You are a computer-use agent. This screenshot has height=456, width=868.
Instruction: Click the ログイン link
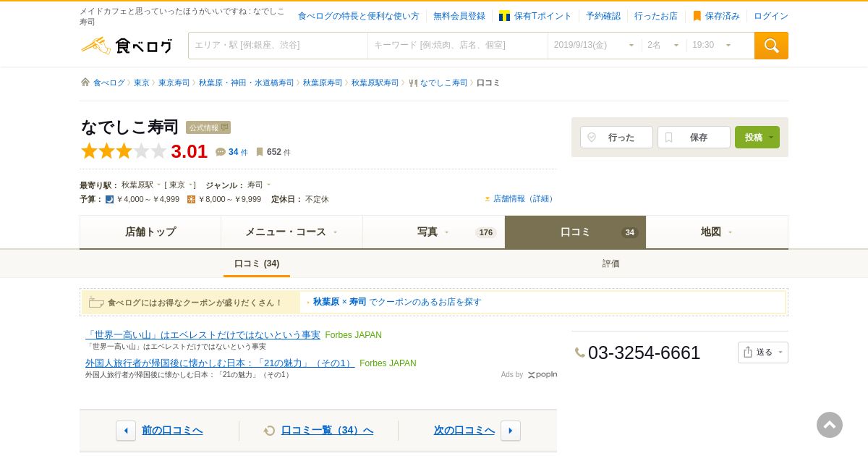(x=771, y=16)
